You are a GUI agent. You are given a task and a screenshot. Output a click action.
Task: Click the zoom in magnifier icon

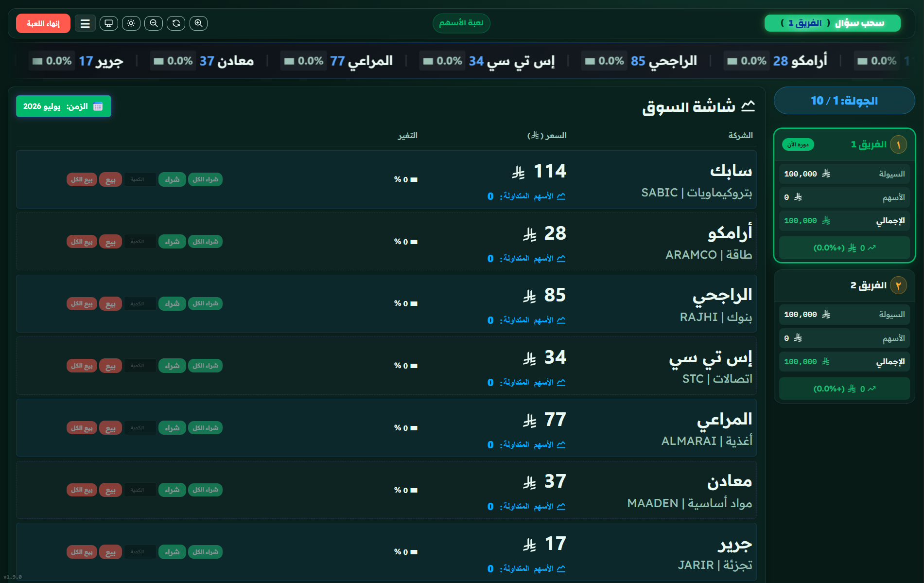198,23
